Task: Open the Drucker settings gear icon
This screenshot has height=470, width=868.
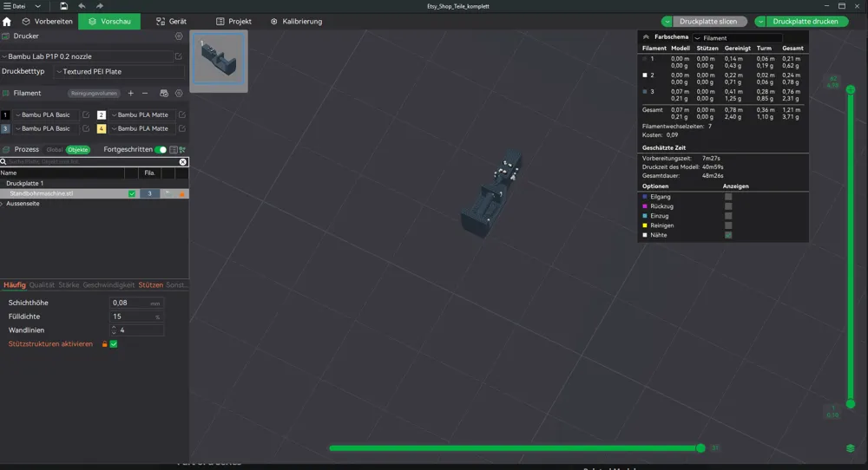Action: click(x=179, y=36)
